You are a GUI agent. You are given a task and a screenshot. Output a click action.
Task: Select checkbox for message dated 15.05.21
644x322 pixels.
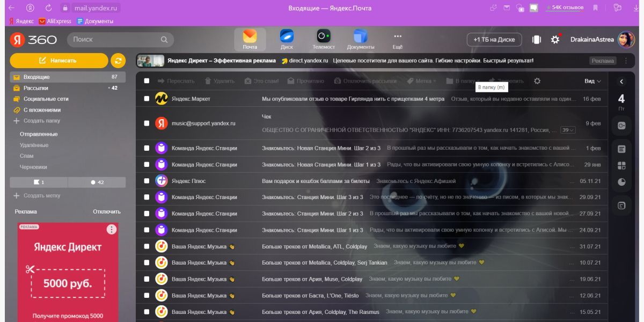coord(147,312)
